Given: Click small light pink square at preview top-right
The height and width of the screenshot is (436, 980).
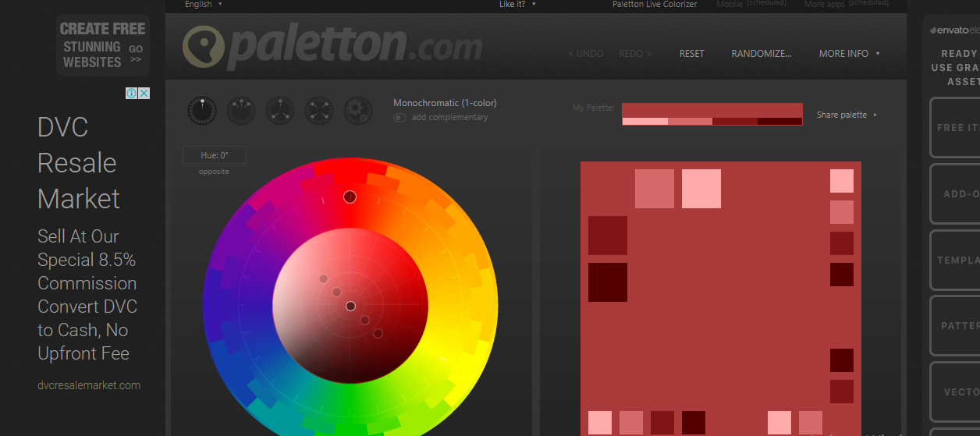Looking at the screenshot, I should tap(842, 181).
